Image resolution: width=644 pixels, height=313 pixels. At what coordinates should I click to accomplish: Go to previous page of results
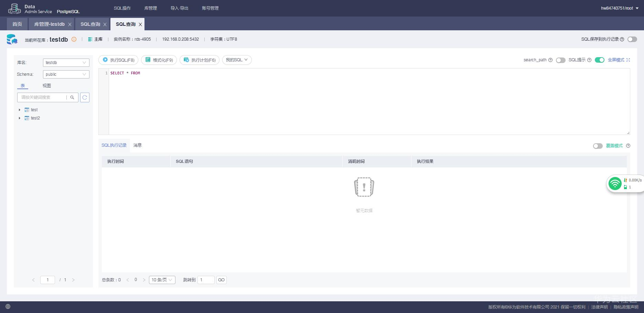tap(128, 280)
